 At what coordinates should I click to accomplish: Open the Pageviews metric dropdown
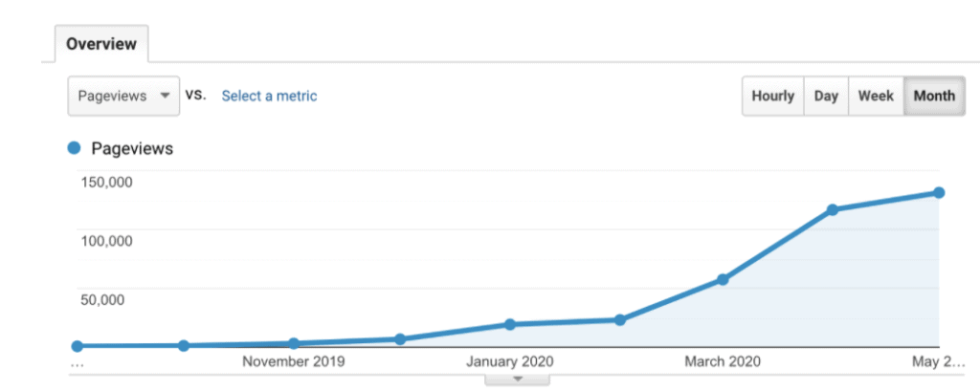pos(124,96)
